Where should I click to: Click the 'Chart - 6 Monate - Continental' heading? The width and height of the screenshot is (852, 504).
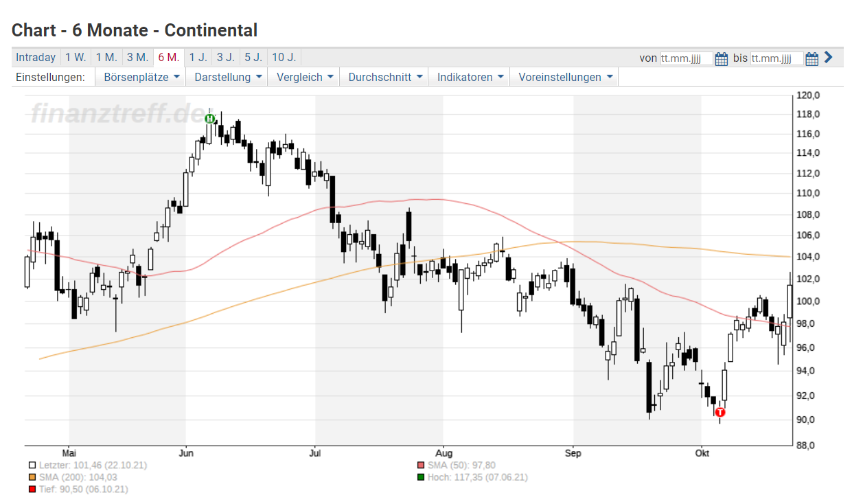(x=135, y=30)
